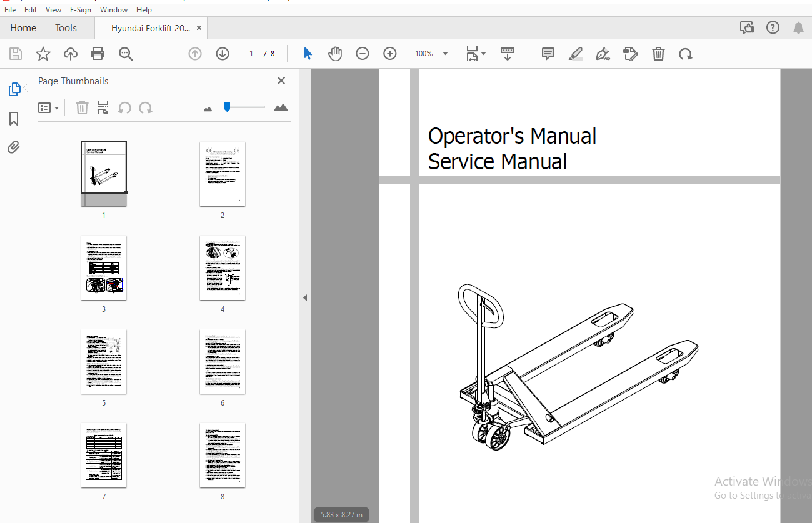This screenshot has height=523, width=812.
Task: Click the current page number field
Action: pyautogui.click(x=251, y=54)
